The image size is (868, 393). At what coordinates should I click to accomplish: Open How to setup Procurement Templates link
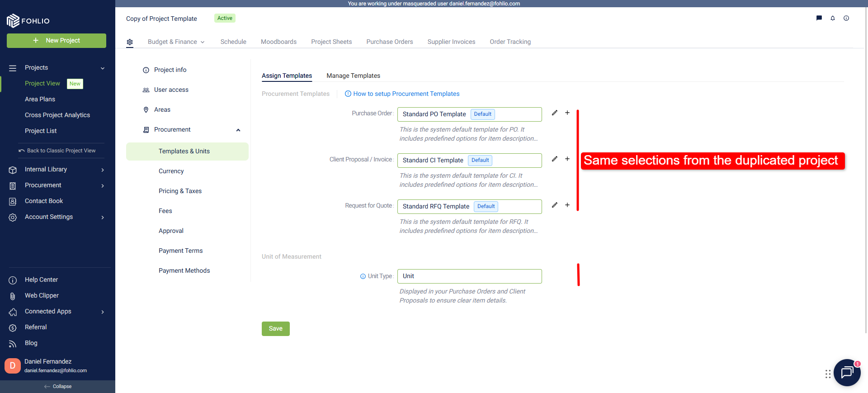(x=402, y=94)
